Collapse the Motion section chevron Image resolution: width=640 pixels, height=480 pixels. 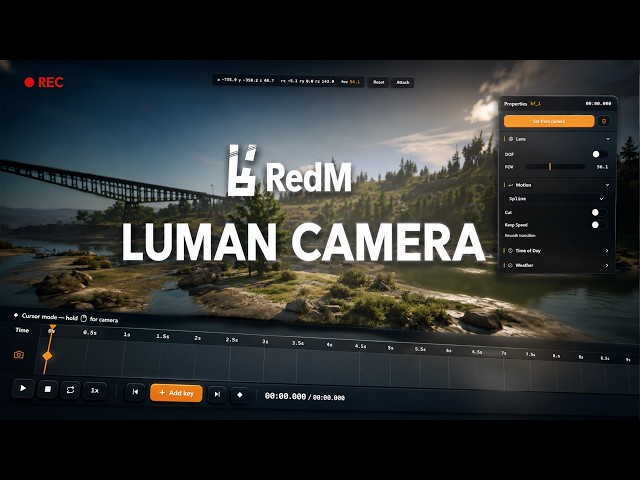[x=607, y=185]
